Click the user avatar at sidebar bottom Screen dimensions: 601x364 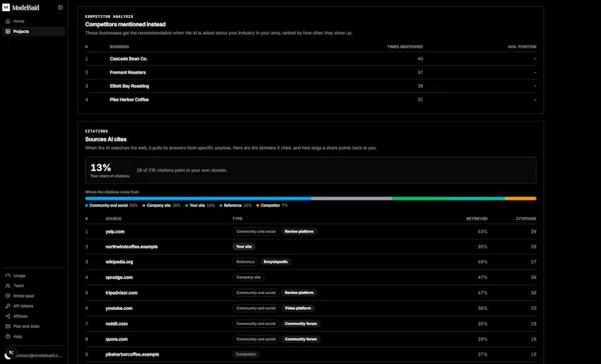(9, 354)
